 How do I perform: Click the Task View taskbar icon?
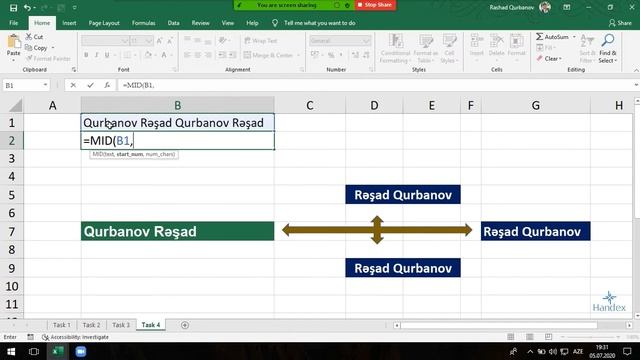click(x=34, y=351)
